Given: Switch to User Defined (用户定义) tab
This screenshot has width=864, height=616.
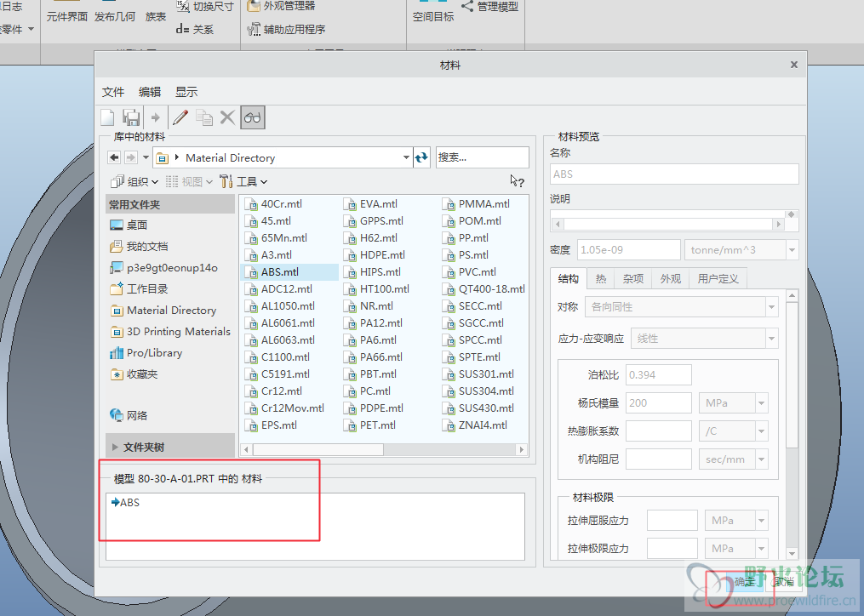Looking at the screenshot, I should pyautogui.click(x=718, y=279).
